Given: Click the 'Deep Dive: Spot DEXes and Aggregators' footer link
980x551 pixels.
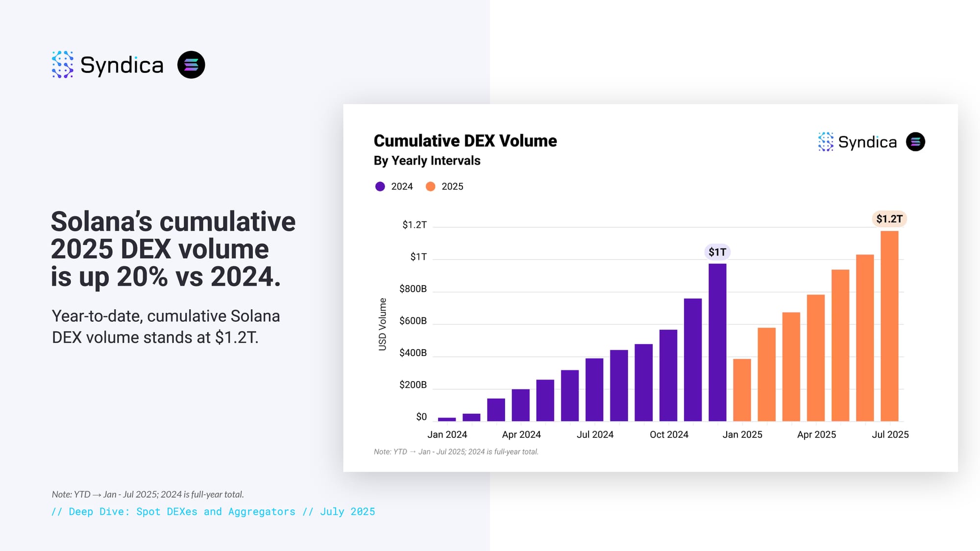Looking at the screenshot, I should click(213, 511).
